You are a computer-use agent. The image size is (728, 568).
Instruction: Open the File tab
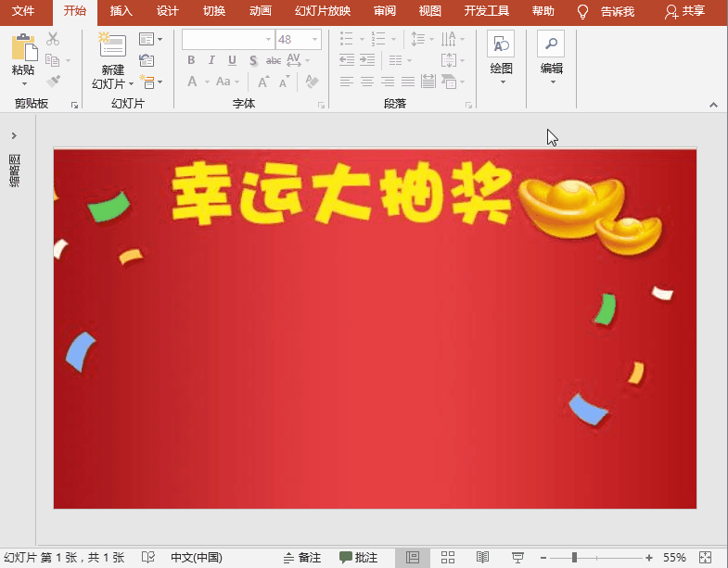click(23, 11)
